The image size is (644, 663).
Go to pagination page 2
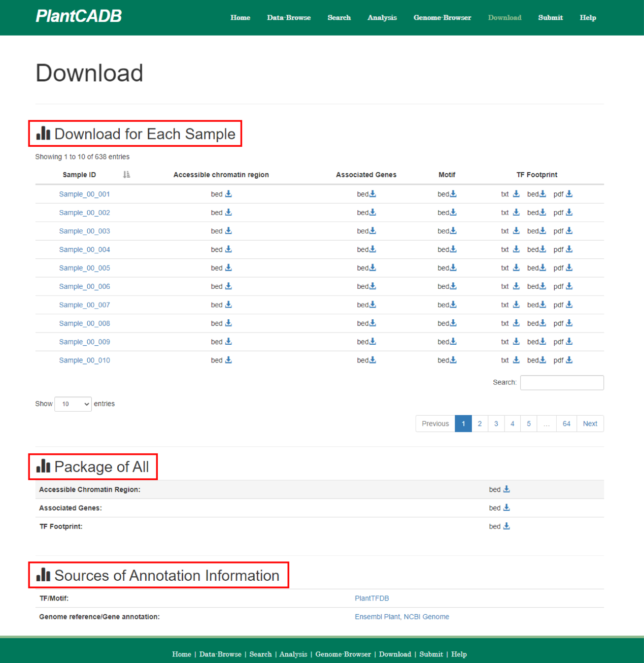pos(480,423)
